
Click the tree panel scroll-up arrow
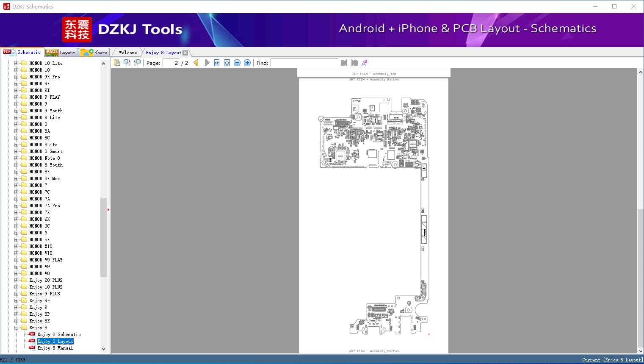pyautogui.click(x=103, y=64)
